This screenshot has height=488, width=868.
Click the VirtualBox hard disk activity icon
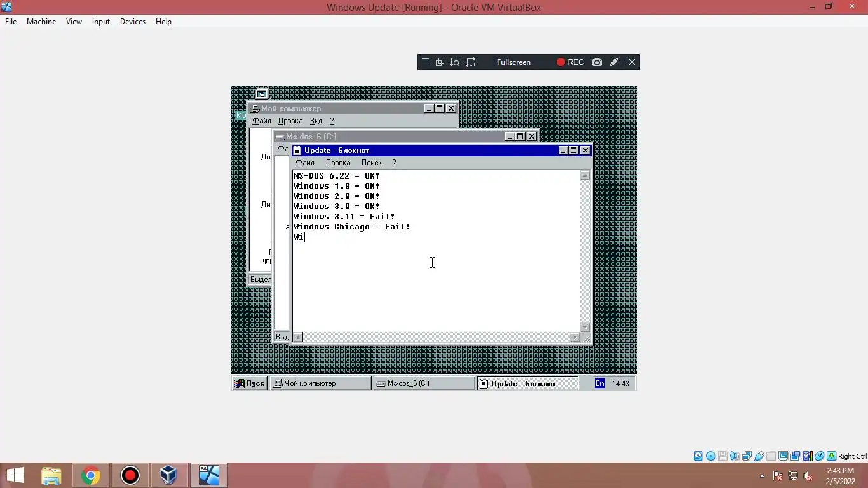(698, 456)
